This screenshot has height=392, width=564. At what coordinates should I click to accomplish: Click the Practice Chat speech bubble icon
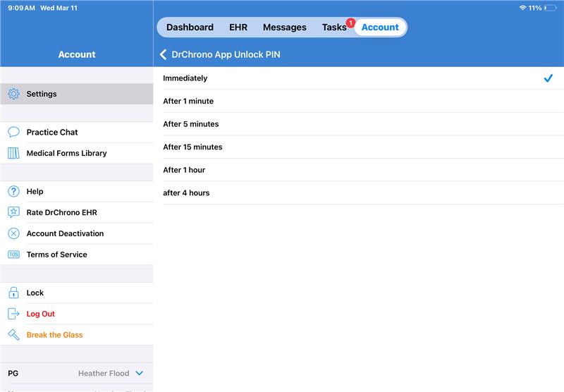click(x=13, y=132)
